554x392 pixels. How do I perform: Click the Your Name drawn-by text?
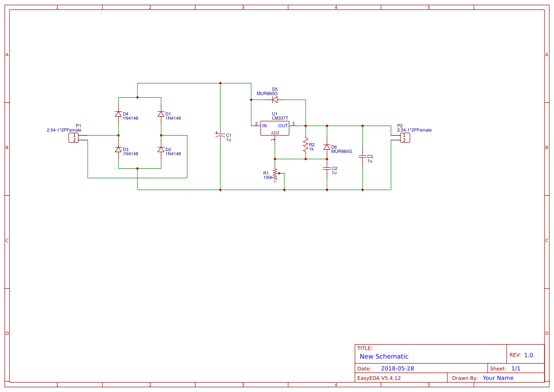[x=498, y=378]
